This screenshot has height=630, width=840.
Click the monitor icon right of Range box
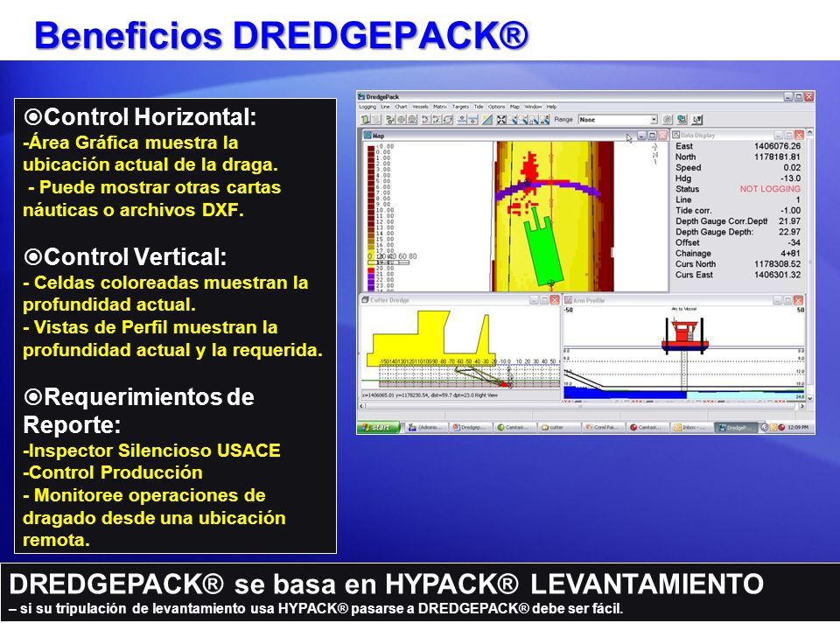(x=682, y=120)
